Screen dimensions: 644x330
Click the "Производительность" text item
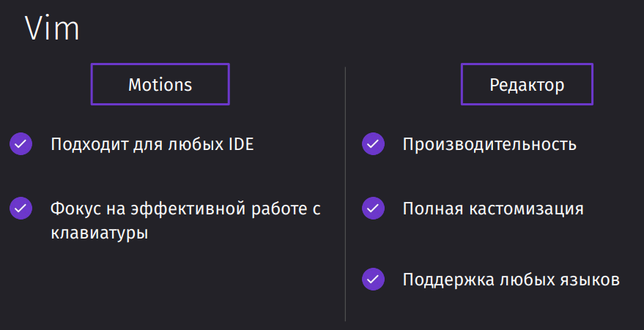tap(489, 145)
